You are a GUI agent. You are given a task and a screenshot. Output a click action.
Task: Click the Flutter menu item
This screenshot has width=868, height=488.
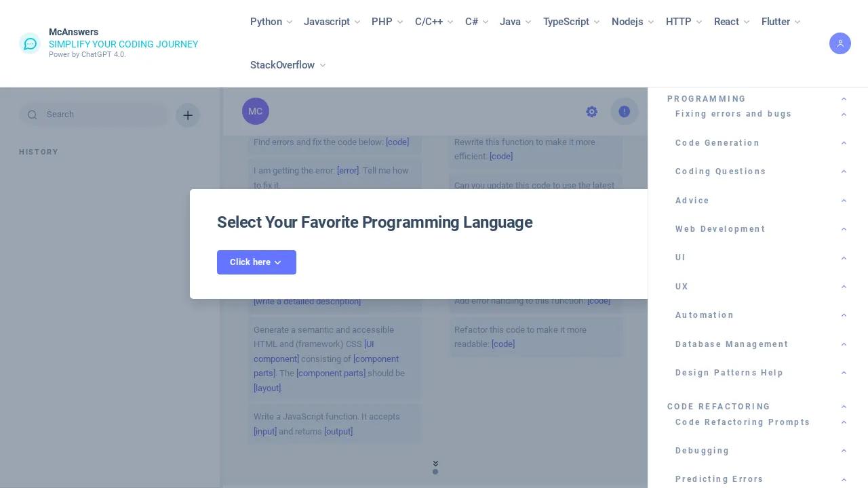tap(781, 22)
